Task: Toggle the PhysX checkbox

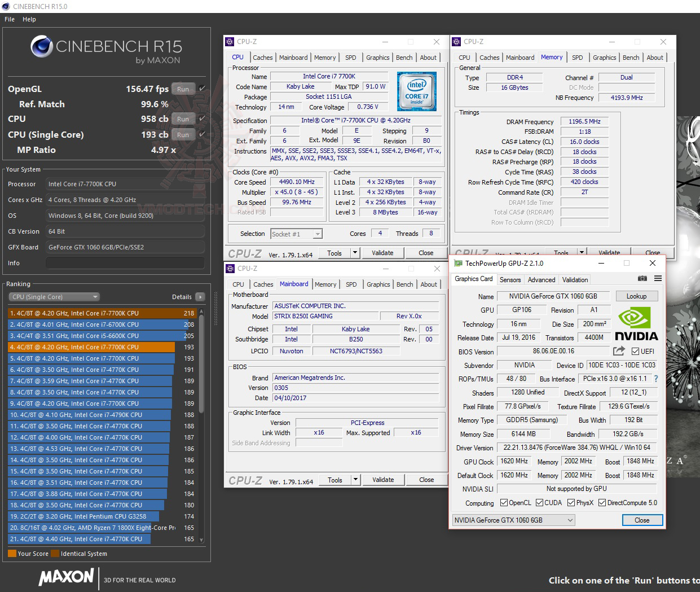Action: (x=571, y=503)
